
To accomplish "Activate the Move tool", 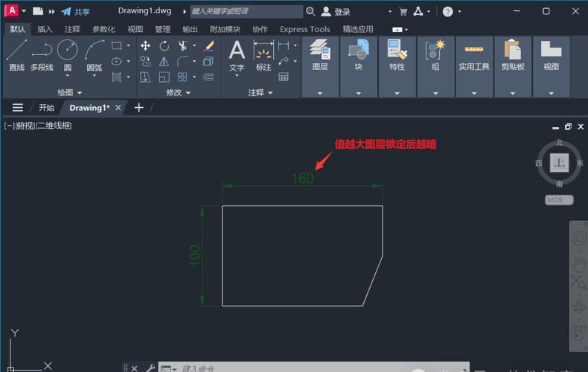I will pyautogui.click(x=145, y=45).
